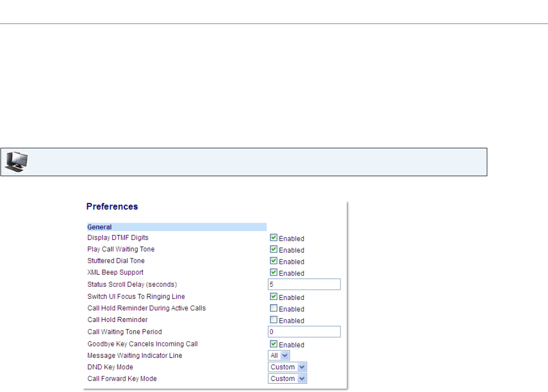Screen dimensions: 548x392
Task: Open the Call Forward Key Mode dropdown
Action: [x=287, y=379]
